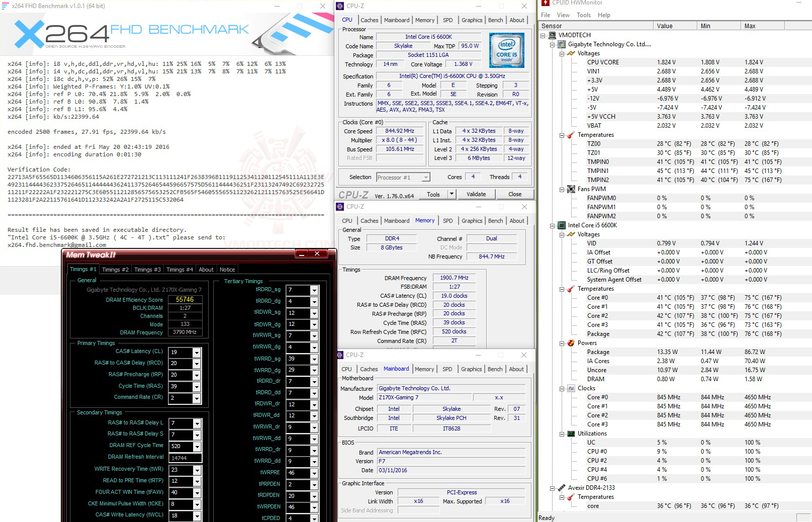Collapse the Powers node in HWMonitor
The height and width of the screenshot is (522, 812).
tap(562, 343)
